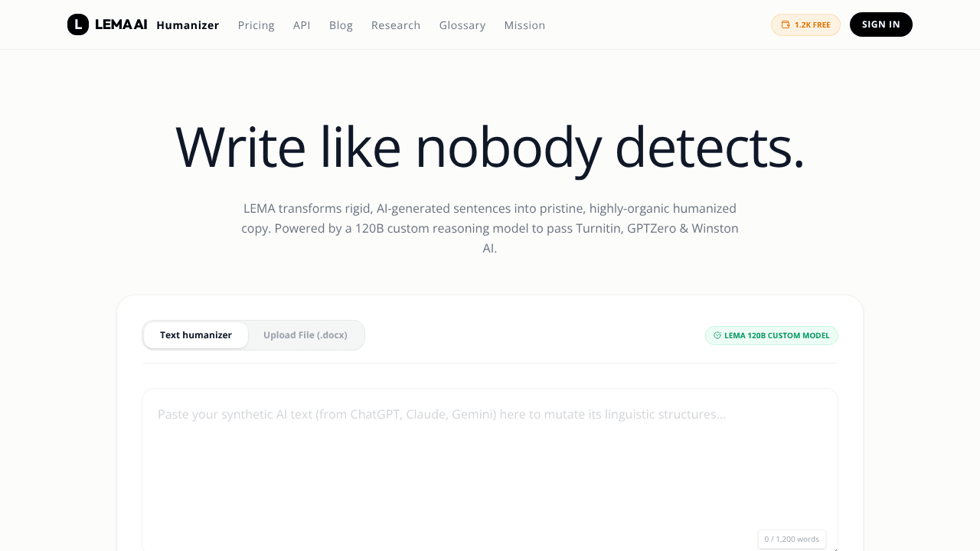Open the Humanizer nav link
The height and width of the screenshot is (551, 980).
tap(188, 25)
